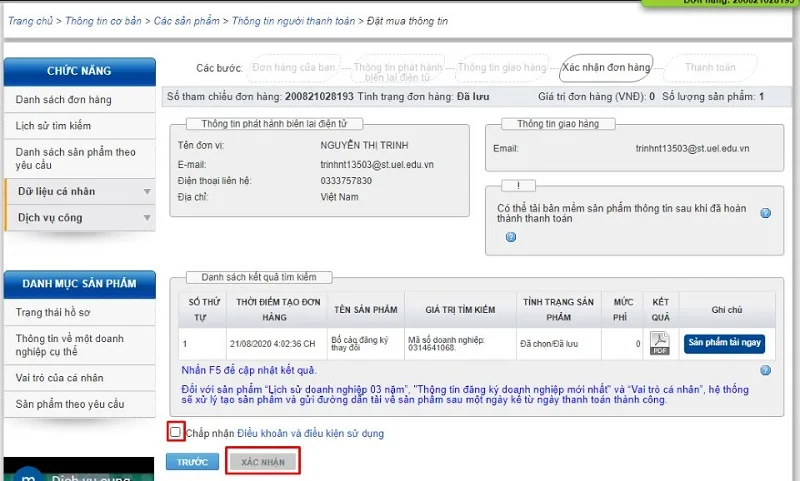Click the TRƯỚC button
This screenshot has width=800, height=481.
coord(192,462)
